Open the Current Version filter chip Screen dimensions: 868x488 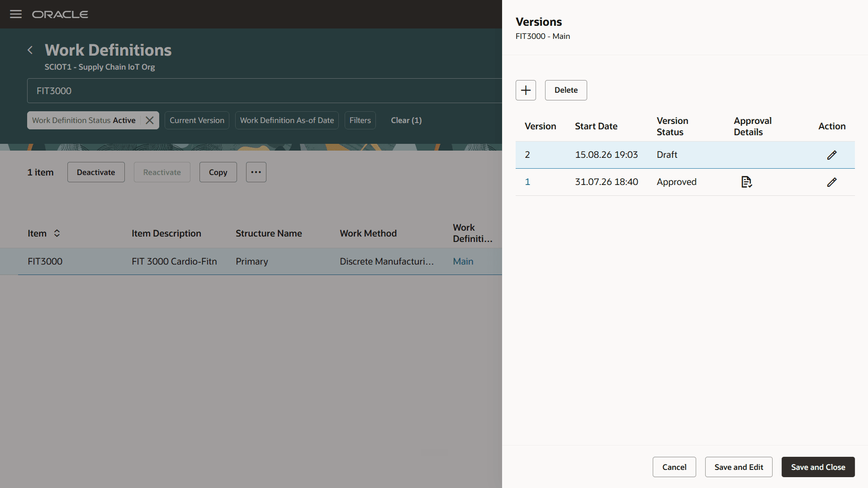coord(197,120)
